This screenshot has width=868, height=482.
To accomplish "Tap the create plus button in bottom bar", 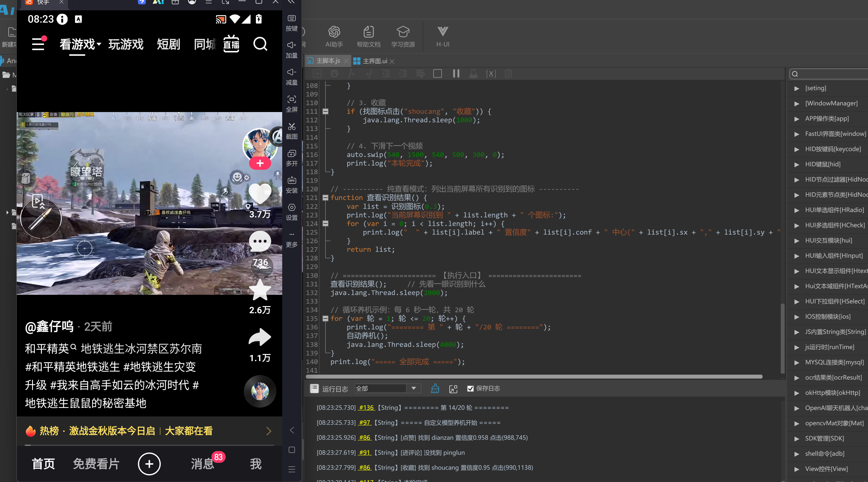I will [x=149, y=464].
